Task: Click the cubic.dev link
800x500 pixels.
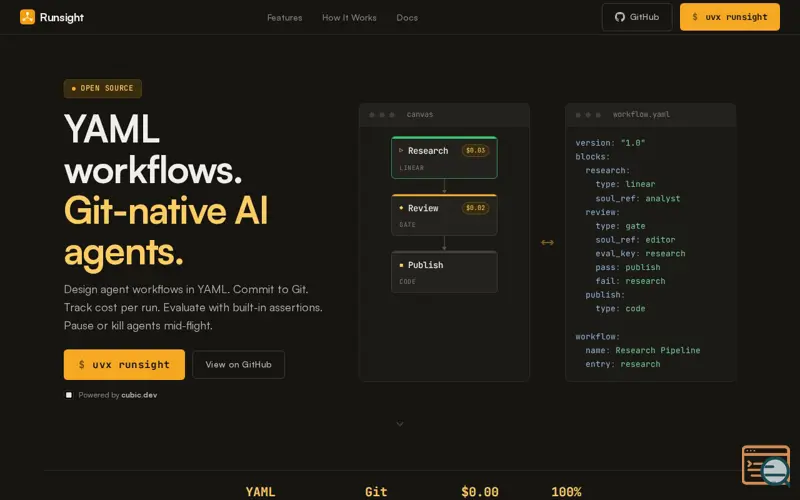Action: tap(139, 395)
